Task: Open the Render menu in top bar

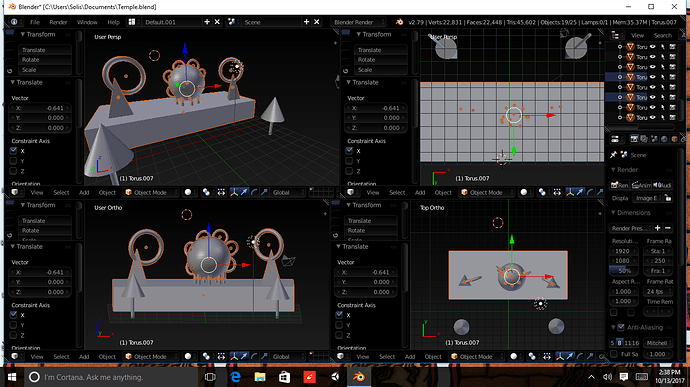Action: pyautogui.click(x=58, y=22)
